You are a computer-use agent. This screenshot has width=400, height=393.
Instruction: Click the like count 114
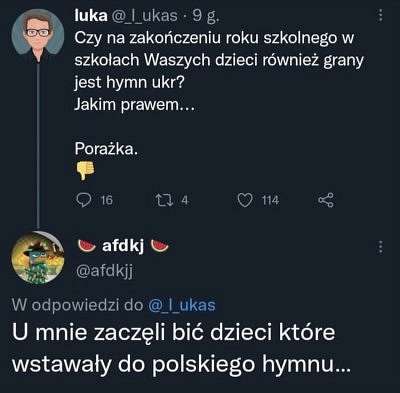click(x=270, y=200)
